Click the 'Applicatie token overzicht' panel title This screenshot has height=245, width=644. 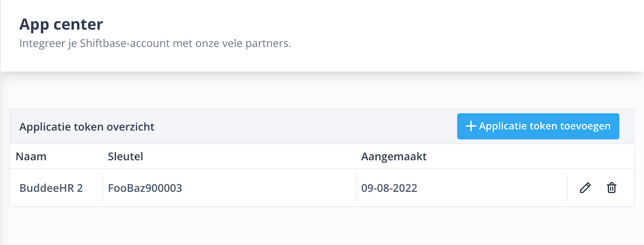(87, 127)
